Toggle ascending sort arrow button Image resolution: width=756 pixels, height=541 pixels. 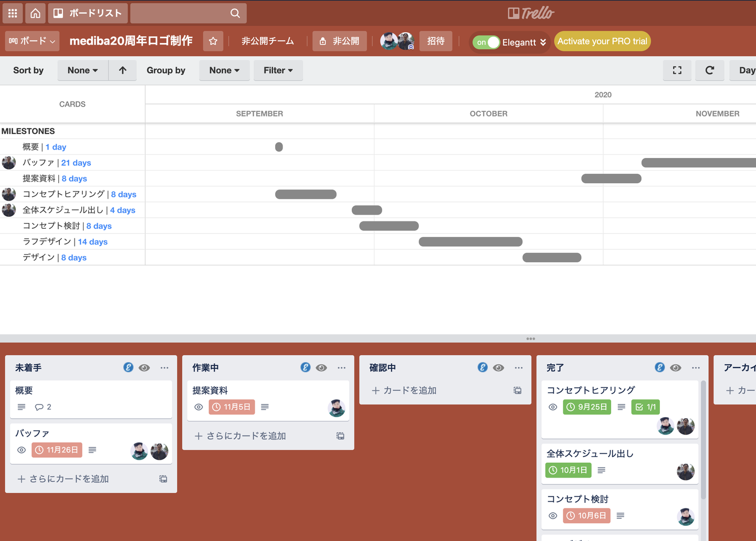click(123, 70)
